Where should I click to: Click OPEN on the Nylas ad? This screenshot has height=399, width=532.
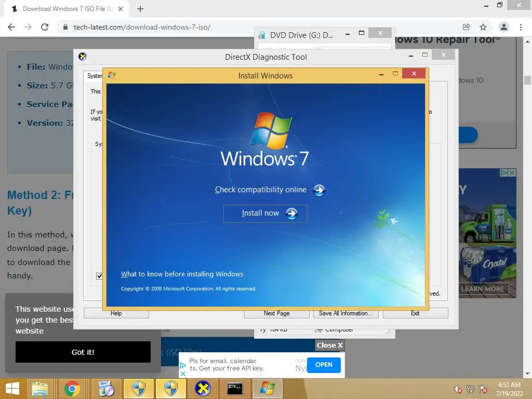coord(324,365)
